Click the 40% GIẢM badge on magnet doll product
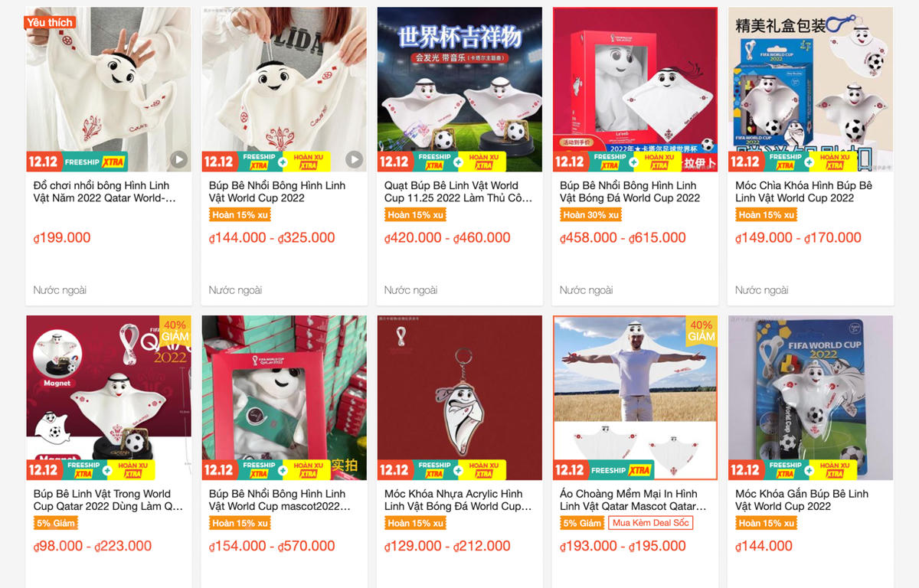The width and height of the screenshot is (919, 588). pyautogui.click(x=175, y=330)
